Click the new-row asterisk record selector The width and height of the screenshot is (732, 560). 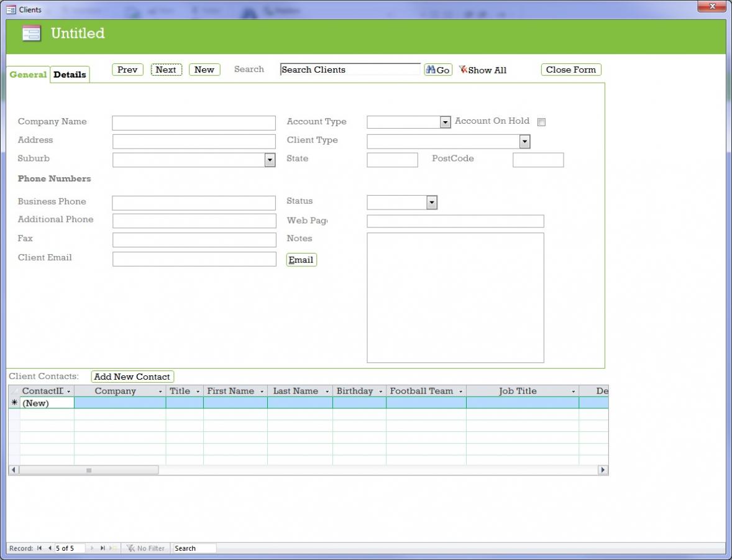pyautogui.click(x=14, y=403)
